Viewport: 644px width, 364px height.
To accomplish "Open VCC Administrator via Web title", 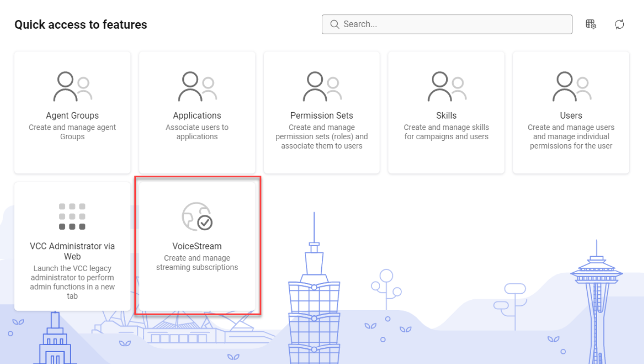I will point(72,251).
